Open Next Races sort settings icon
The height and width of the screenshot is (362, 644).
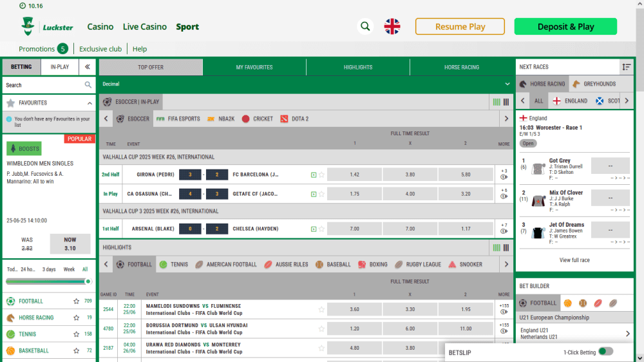[x=626, y=67]
